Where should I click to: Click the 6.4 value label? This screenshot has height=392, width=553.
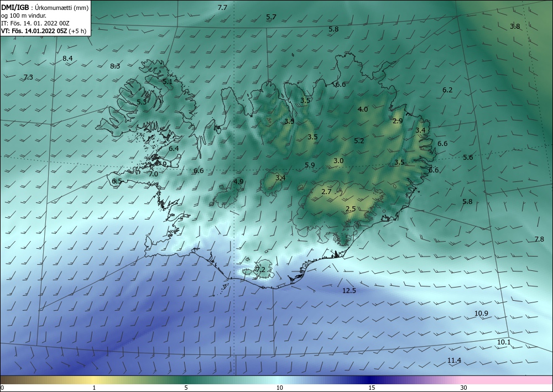click(x=174, y=149)
